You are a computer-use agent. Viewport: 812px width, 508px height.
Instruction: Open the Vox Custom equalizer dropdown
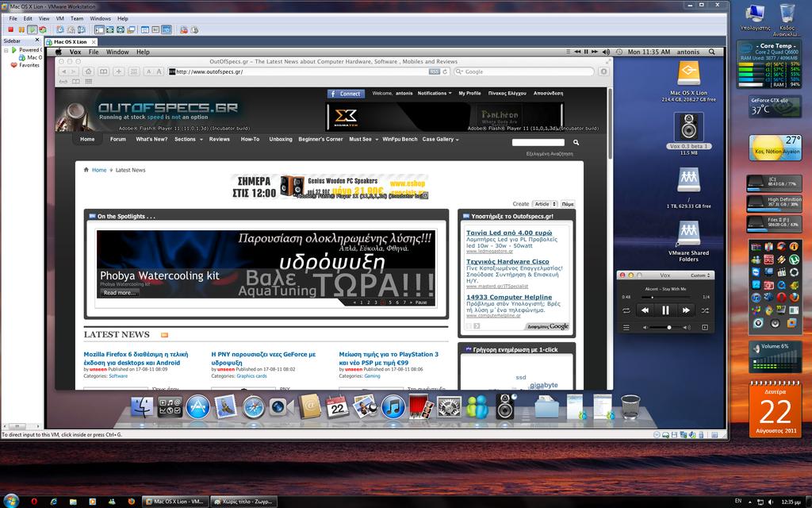pos(700,275)
